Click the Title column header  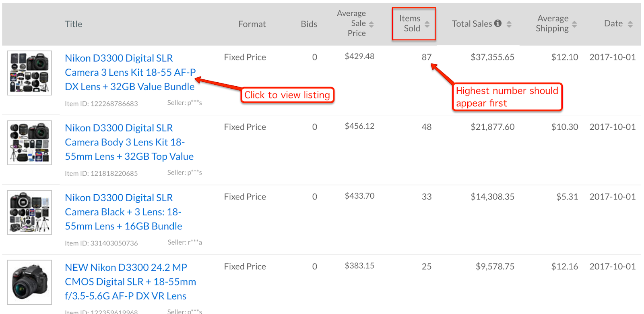(73, 24)
